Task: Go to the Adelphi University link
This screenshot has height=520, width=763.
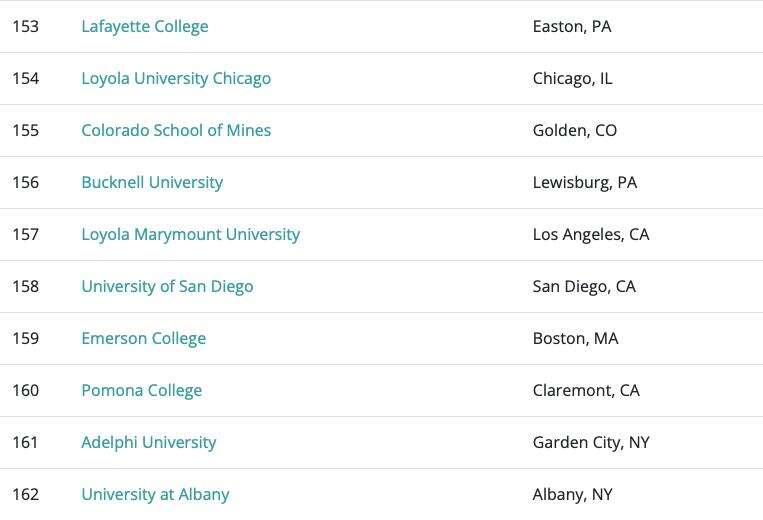Action: (148, 443)
